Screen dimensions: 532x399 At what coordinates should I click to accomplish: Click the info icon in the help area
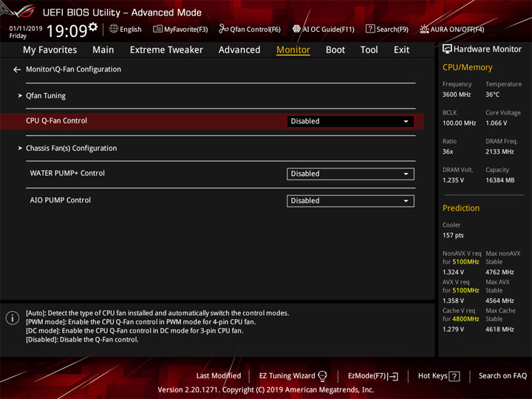[x=13, y=318]
